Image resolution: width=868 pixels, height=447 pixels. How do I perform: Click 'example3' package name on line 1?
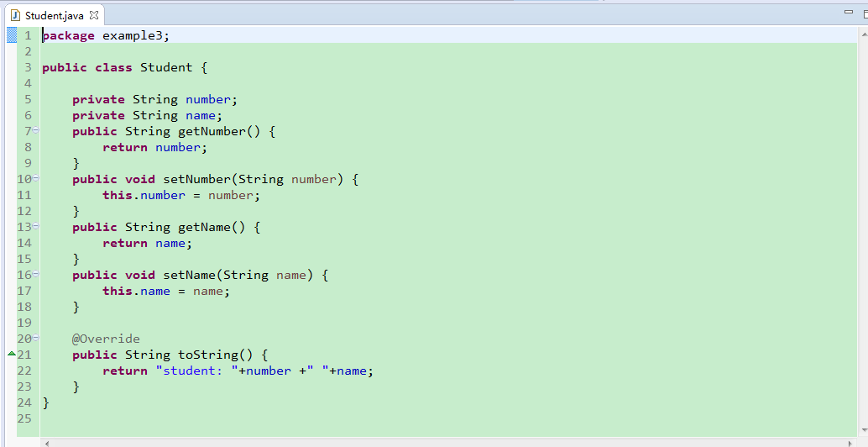coord(133,36)
